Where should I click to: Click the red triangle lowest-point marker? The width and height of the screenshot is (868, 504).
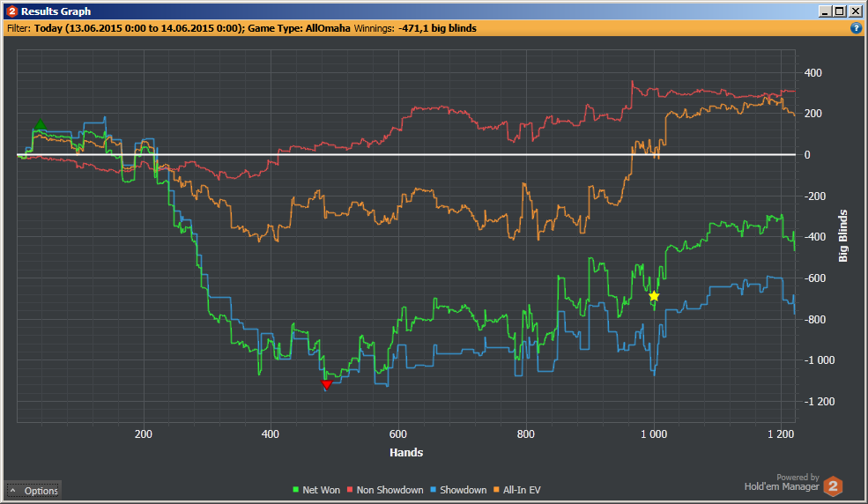327,384
